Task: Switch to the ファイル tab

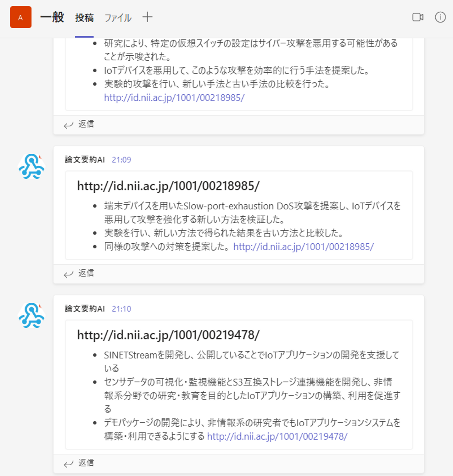Action: coord(118,18)
